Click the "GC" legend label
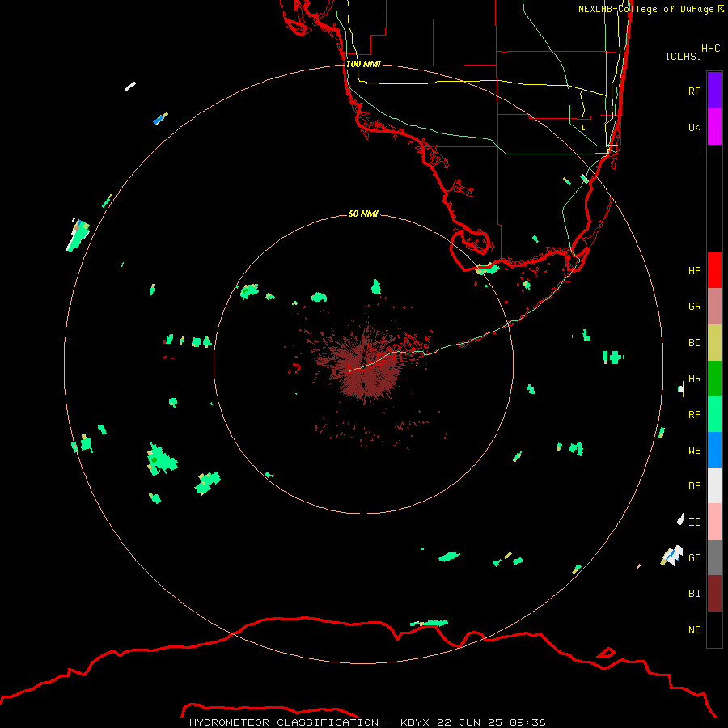728x728 pixels. click(x=694, y=558)
